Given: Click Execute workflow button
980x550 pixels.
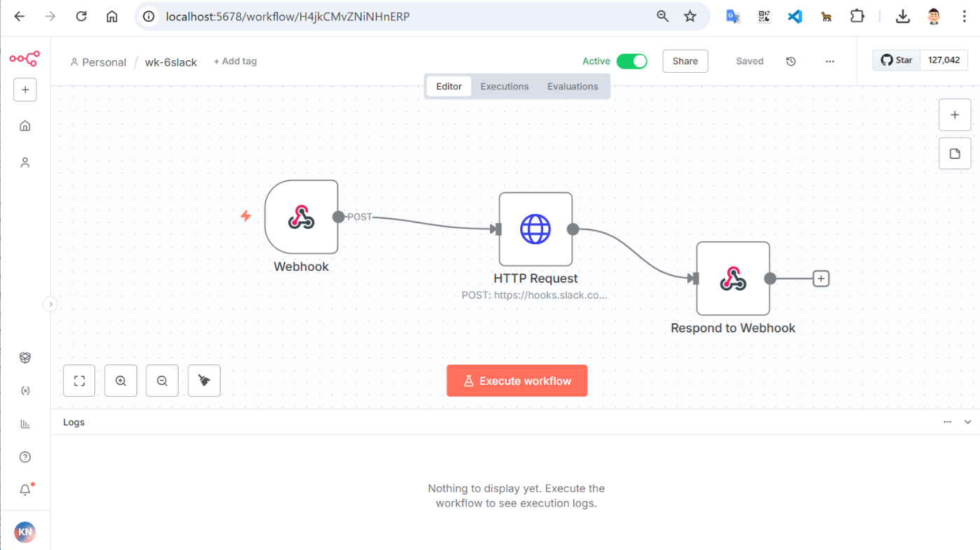Looking at the screenshot, I should pyautogui.click(x=517, y=381).
